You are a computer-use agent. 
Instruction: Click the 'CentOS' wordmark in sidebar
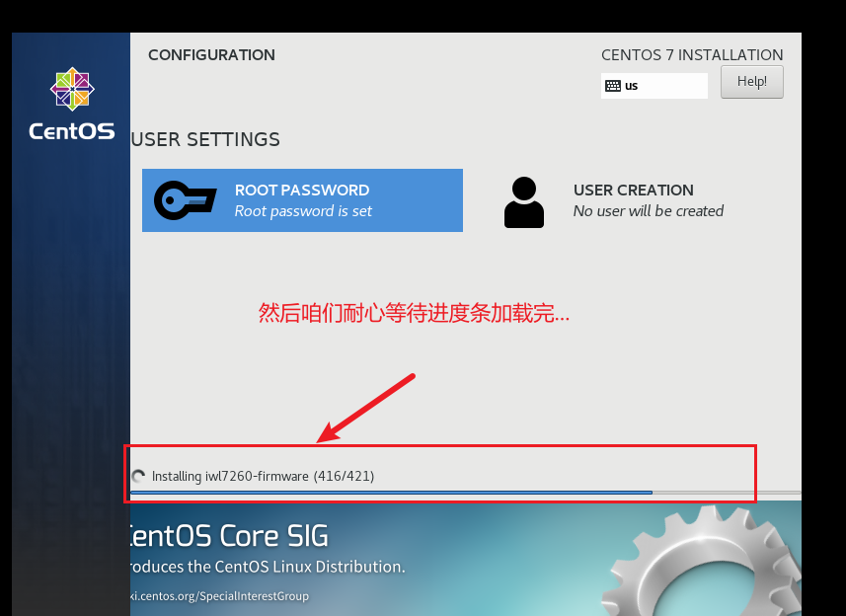pyautogui.click(x=72, y=131)
